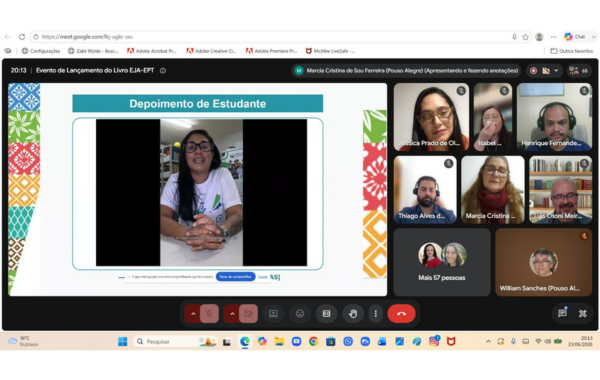This screenshot has width=600, height=380.
Task: Open the participants list showing 65
Action: click(579, 71)
